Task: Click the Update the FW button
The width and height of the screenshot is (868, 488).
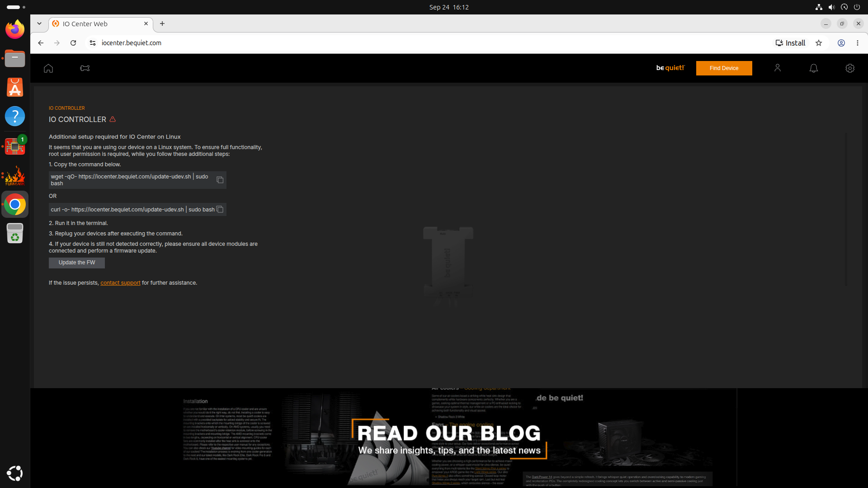Action: pos(77,263)
